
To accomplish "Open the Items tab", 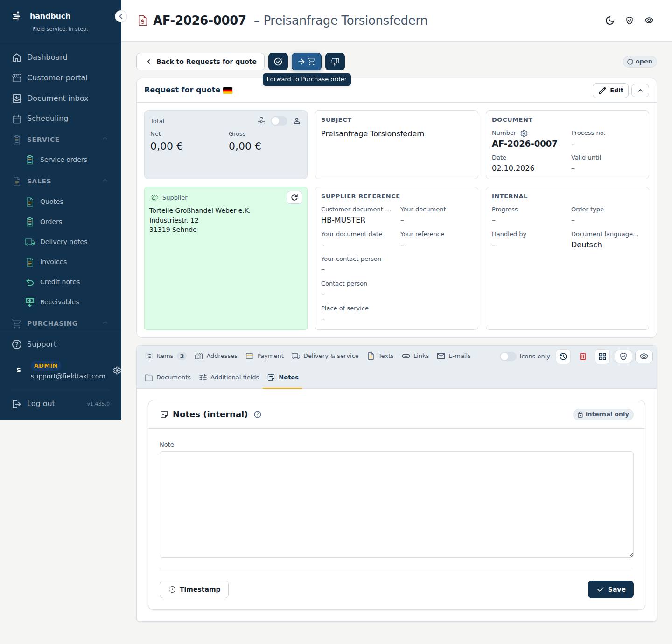I will pos(166,356).
